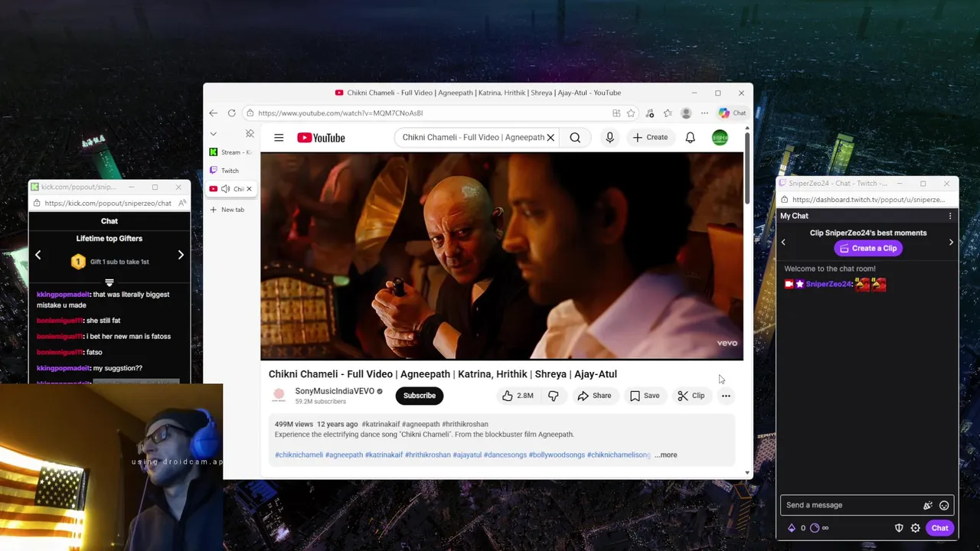Open Twitch chat settings gear

pos(915,528)
